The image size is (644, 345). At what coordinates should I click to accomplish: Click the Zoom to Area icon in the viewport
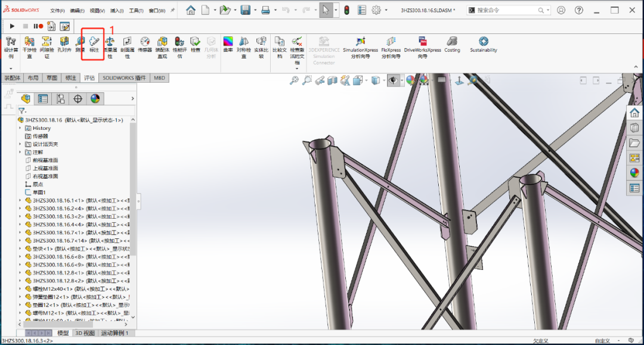307,80
